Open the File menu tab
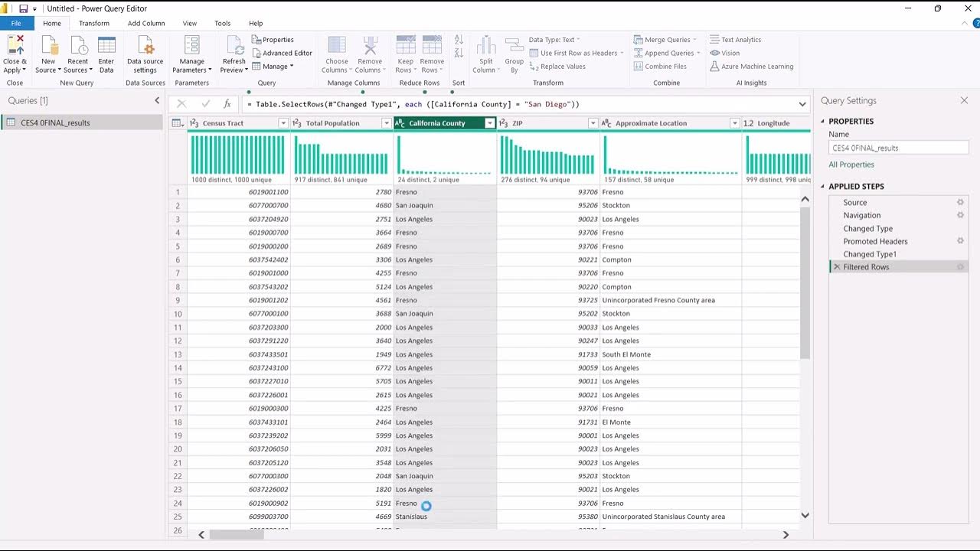Image resolution: width=980 pixels, height=551 pixels. (x=16, y=23)
